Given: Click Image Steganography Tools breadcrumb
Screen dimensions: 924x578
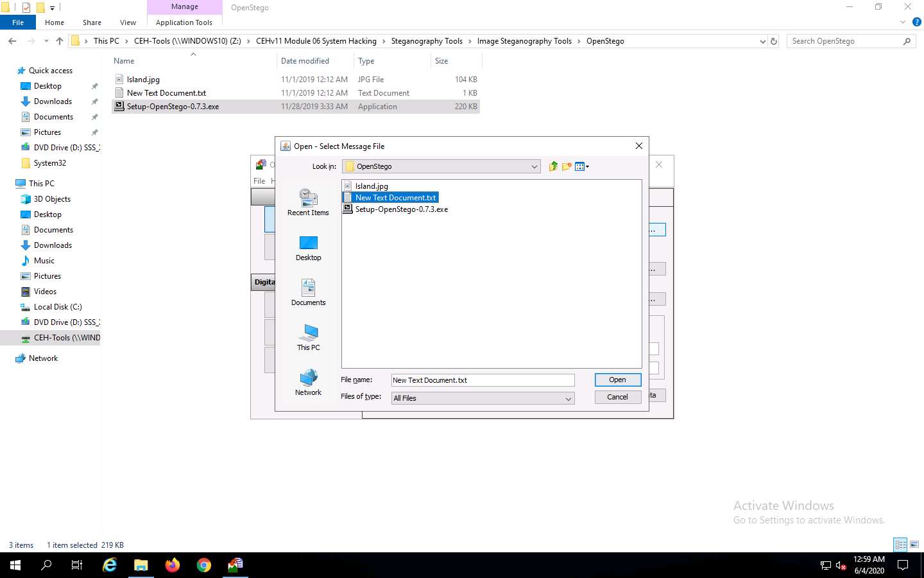Looking at the screenshot, I should coord(524,41).
